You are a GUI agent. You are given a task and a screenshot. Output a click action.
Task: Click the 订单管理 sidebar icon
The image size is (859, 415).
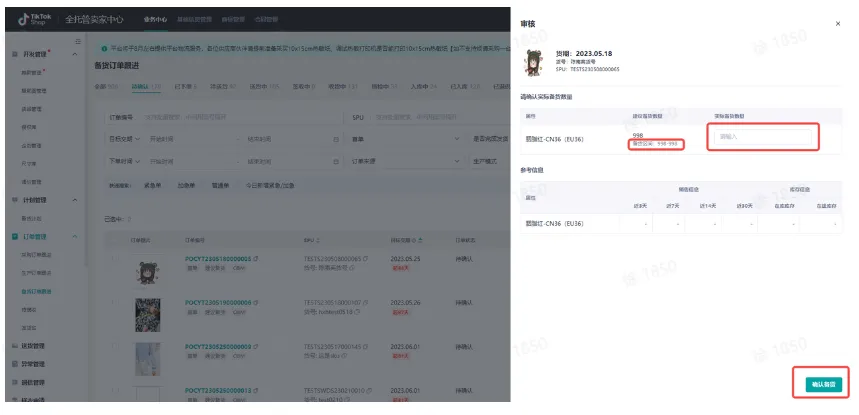point(15,237)
